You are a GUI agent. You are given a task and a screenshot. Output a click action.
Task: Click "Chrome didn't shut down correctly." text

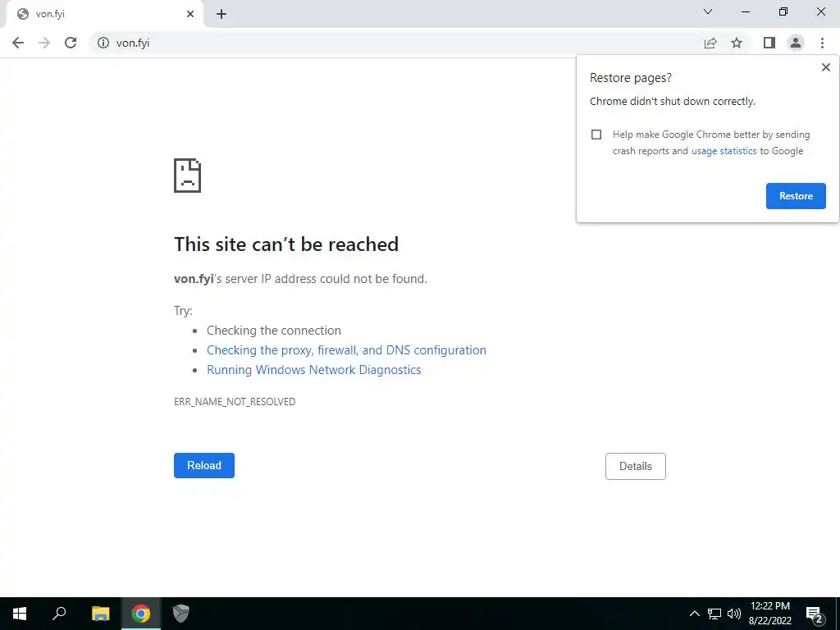(673, 101)
